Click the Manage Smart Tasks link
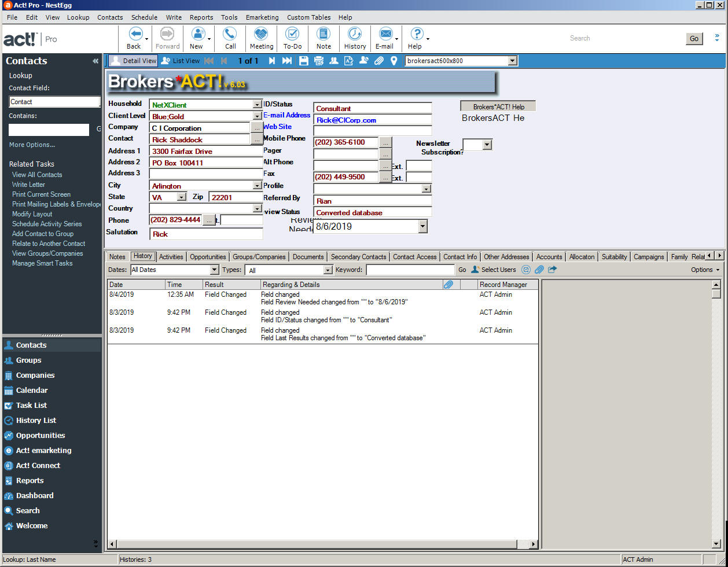Viewport: 728px width, 567px height. click(42, 263)
